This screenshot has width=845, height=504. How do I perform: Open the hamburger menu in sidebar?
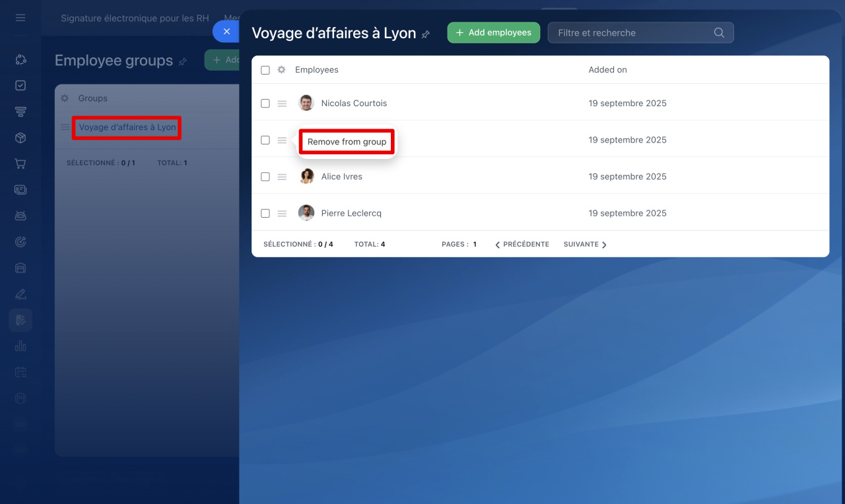[x=20, y=18]
